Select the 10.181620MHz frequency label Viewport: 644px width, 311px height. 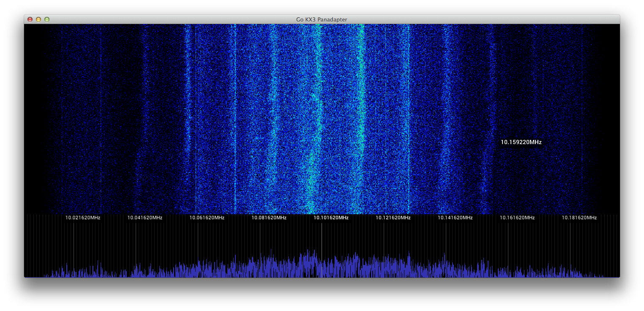[579, 218]
